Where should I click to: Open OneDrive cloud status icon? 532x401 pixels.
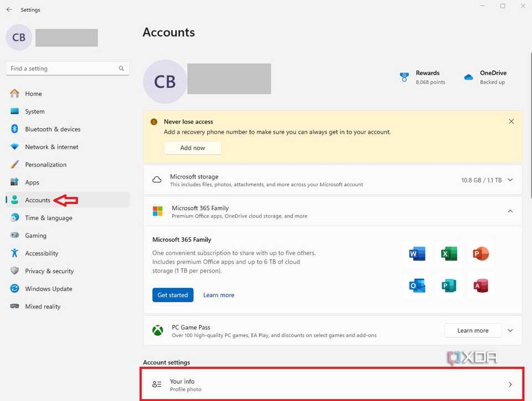(469, 77)
